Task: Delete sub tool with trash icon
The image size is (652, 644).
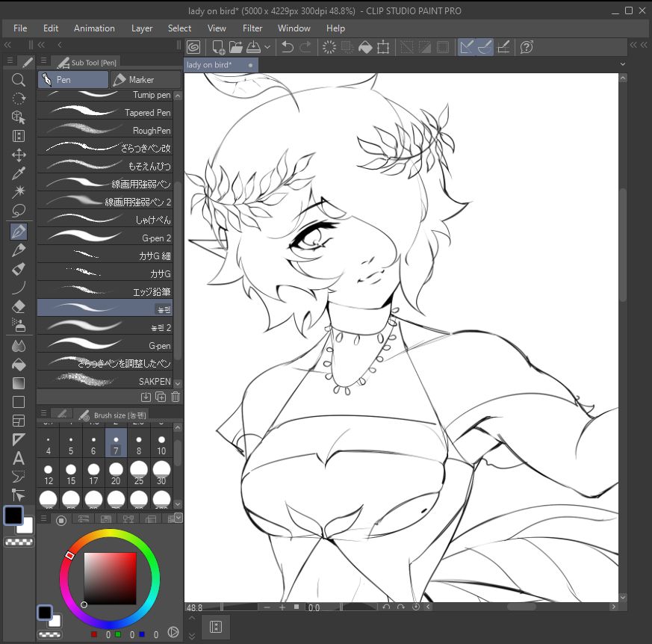Action: click(x=176, y=397)
